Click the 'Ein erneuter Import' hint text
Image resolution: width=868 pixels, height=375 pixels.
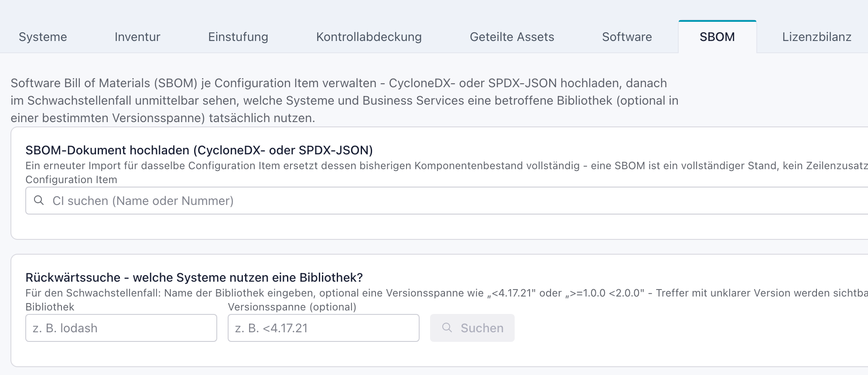click(x=447, y=166)
